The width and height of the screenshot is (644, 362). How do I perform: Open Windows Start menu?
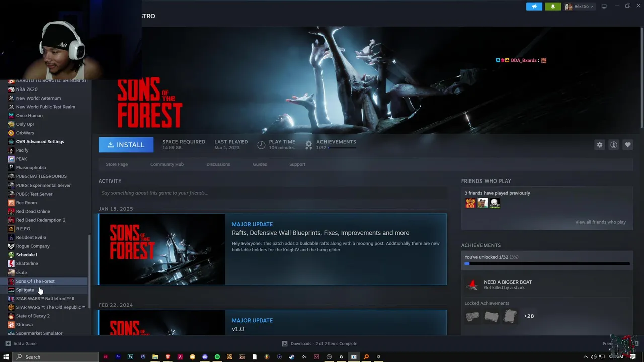point(7,357)
